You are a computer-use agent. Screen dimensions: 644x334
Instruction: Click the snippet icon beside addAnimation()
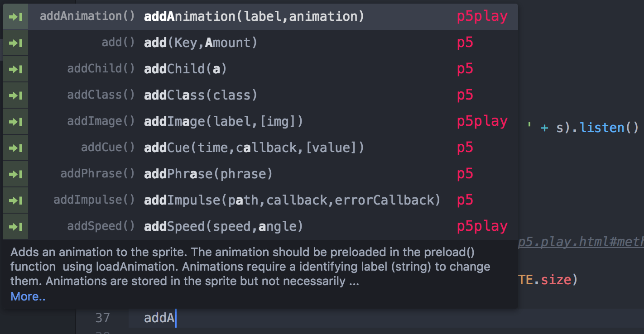tap(15, 17)
